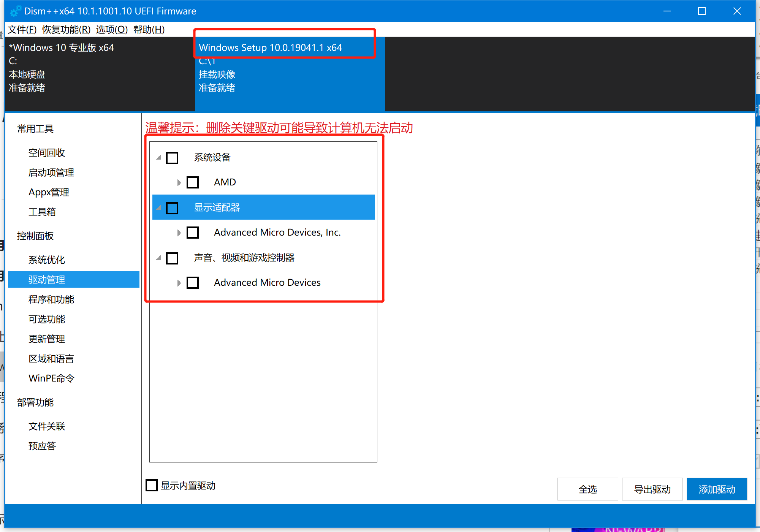
Task: Collapse the 系统设备 tree node
Action: [159, 157]
